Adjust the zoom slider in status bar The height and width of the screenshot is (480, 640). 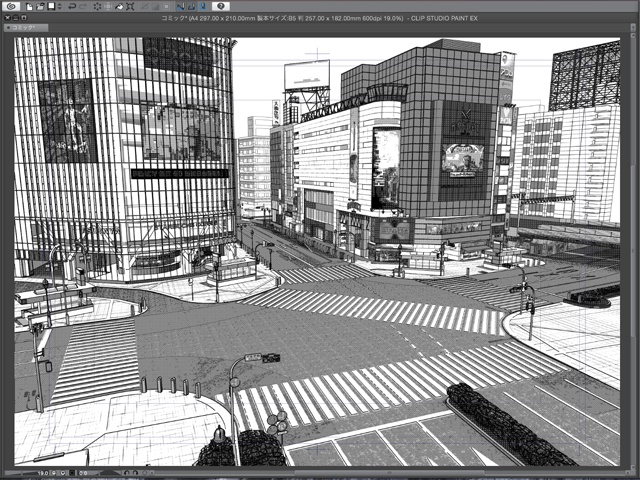(20, 473)
